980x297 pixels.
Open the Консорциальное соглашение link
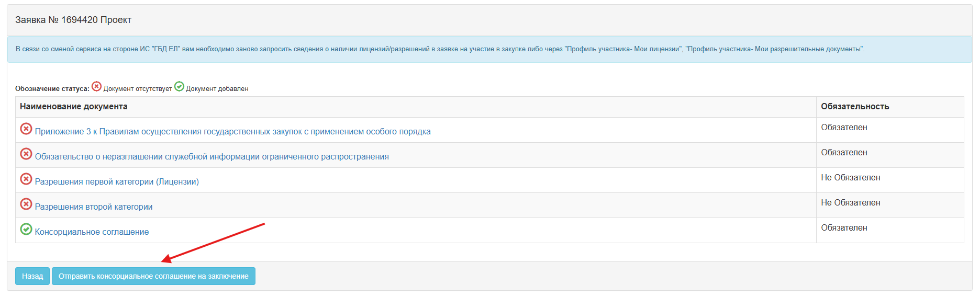pos(92,232)
